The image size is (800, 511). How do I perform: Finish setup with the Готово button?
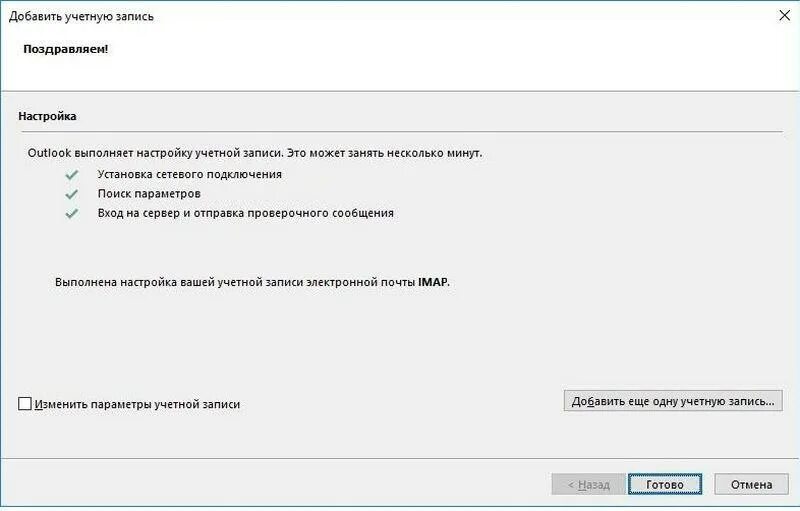click(x=665, y=484)
